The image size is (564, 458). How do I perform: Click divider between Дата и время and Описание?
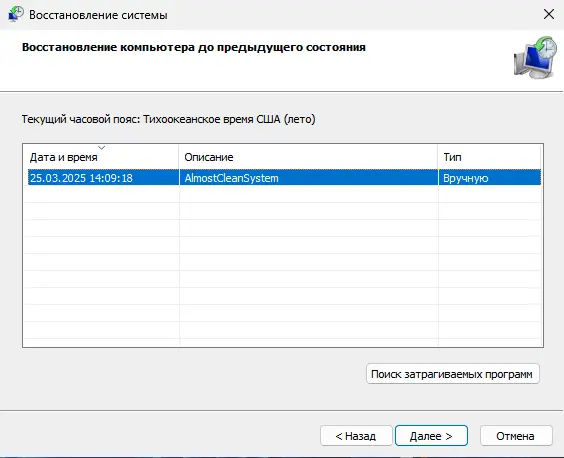coord(179,157)
